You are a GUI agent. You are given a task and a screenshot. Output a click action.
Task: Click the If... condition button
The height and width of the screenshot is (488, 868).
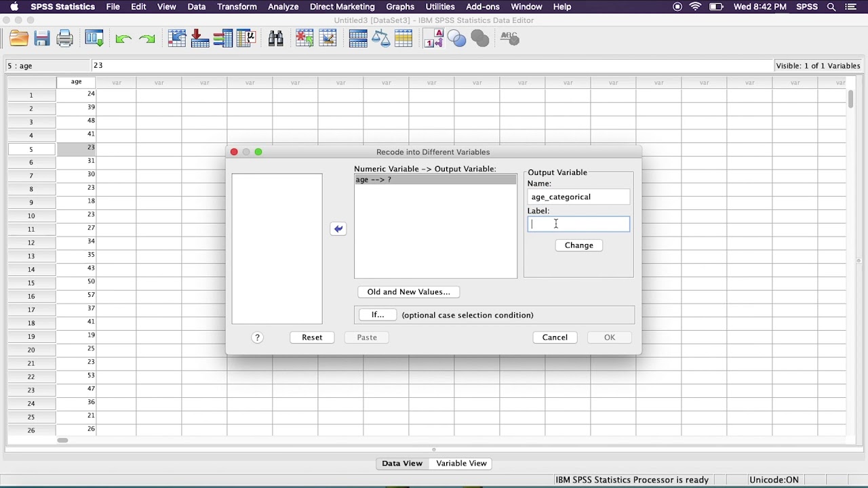point(378,315)
